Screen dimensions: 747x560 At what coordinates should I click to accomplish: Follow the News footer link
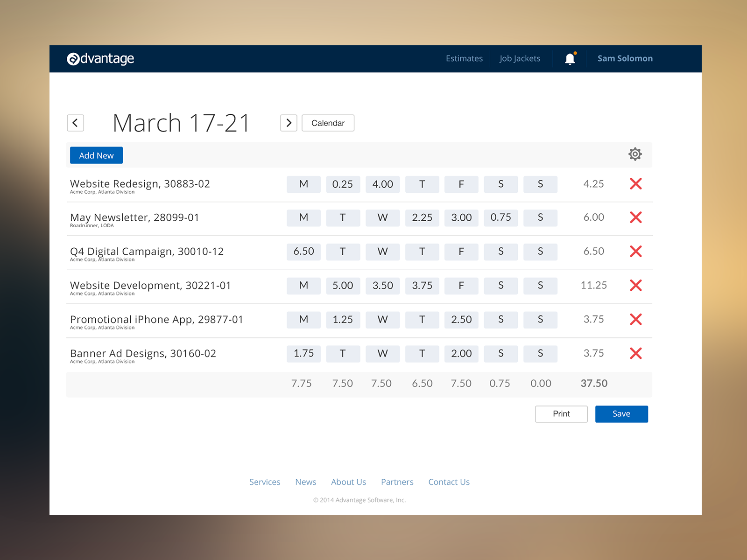306,482
